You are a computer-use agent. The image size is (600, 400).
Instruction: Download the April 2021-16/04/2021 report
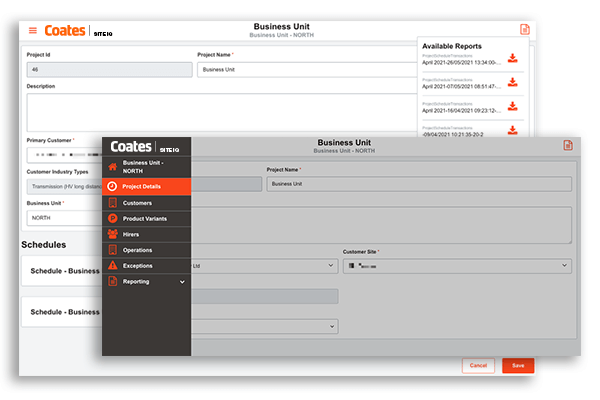point(512,106)
